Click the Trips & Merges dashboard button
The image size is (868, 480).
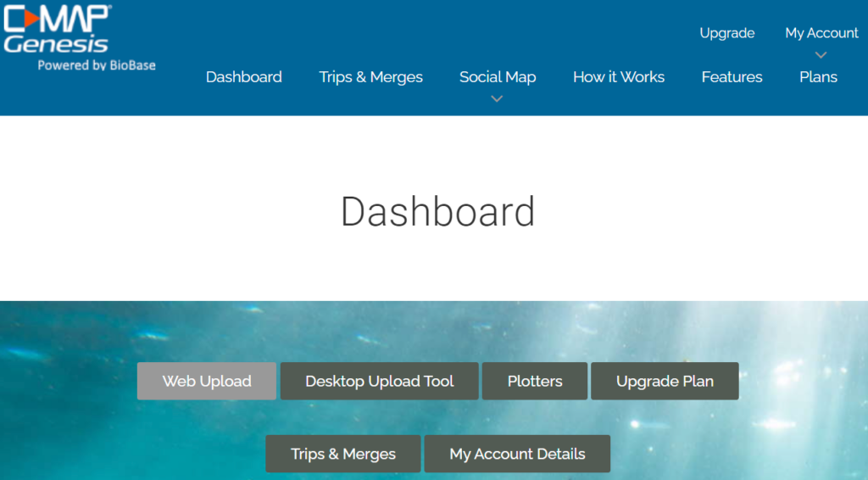(x=343, y=454)
